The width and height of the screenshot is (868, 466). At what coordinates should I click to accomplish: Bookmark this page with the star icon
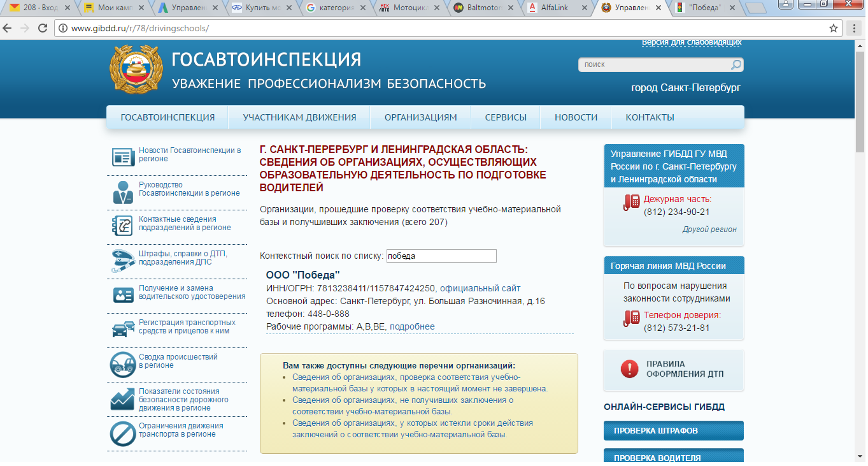tap(833, 29)
